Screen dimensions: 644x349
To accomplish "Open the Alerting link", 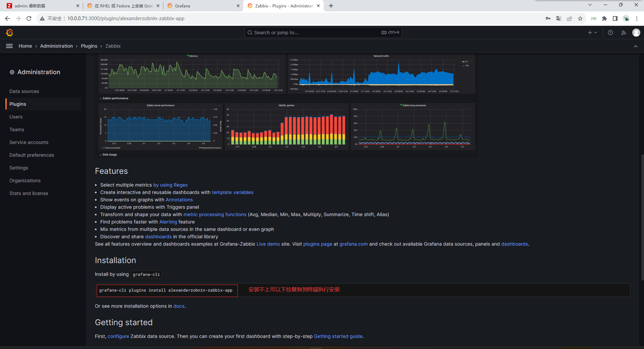I will click(x=168, y=222).
